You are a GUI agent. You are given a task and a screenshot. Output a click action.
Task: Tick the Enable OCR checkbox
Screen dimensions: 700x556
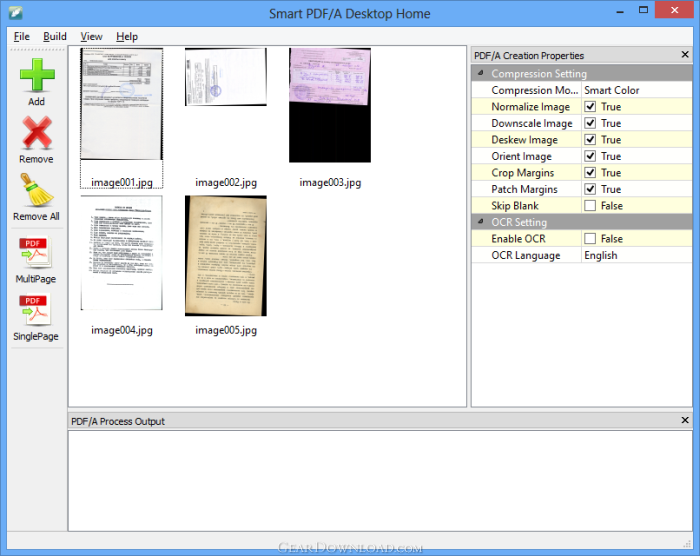[x=590, y=239]
